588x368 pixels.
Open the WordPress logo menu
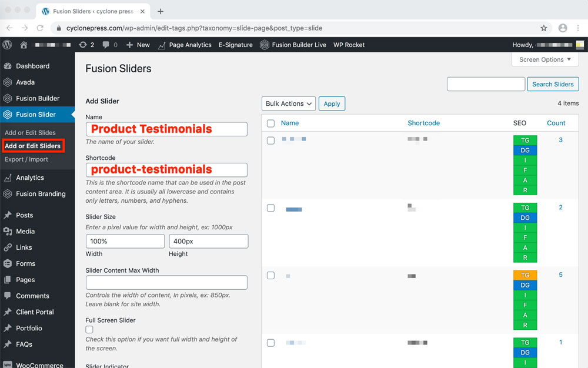point(7,45)
